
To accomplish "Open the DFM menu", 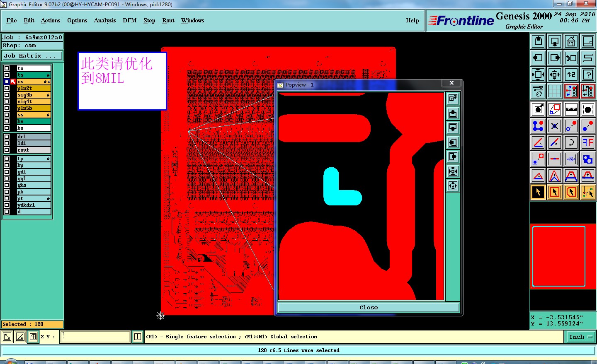I will (x=130, y=20).
